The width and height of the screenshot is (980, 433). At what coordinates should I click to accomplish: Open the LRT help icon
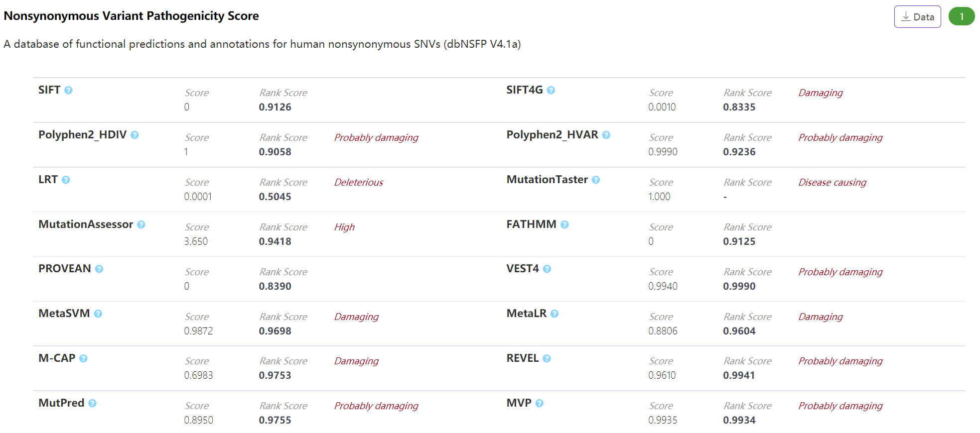pos(66,180)
